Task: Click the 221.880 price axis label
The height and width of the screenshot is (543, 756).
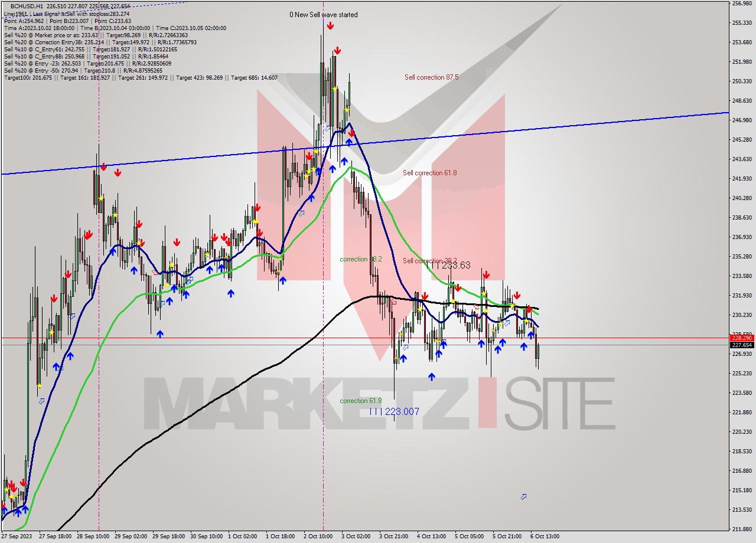Action: pyautogui.click(x=742, y=412)
